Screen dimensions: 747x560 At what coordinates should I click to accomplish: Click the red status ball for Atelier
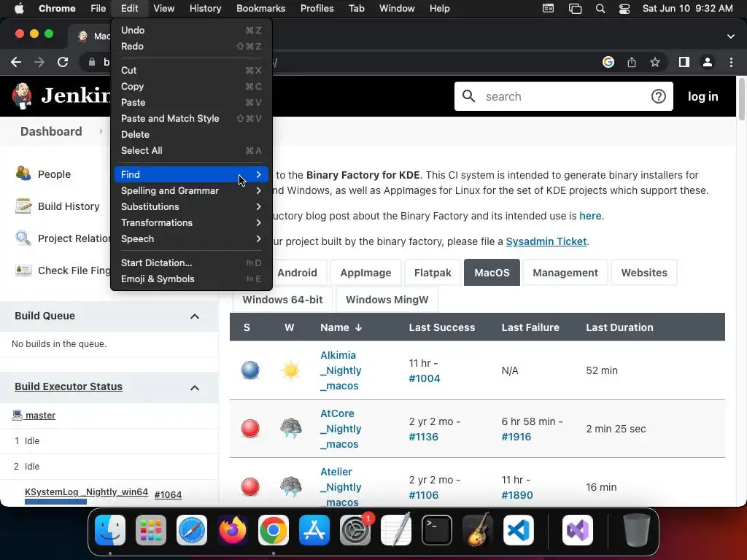point(250,486)
